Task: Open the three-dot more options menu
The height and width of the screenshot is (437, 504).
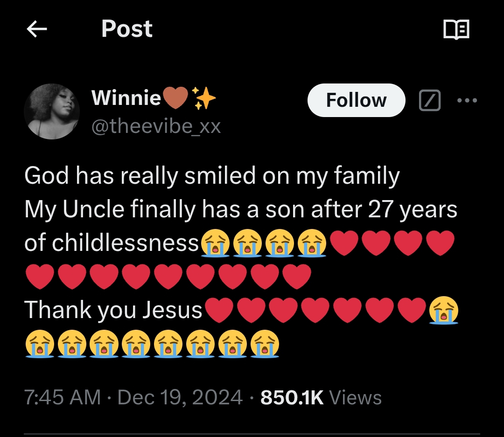Action: click(x=467, y=100)
